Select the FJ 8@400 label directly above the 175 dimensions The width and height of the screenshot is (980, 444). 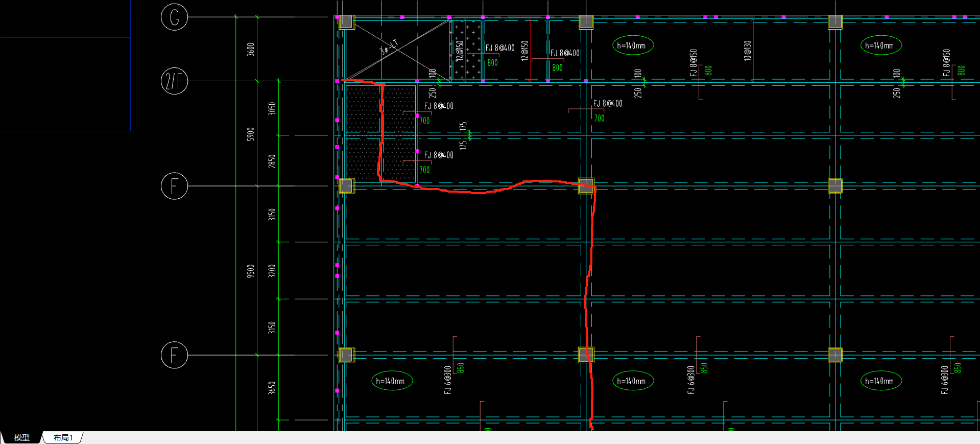[x=439, y=106]
